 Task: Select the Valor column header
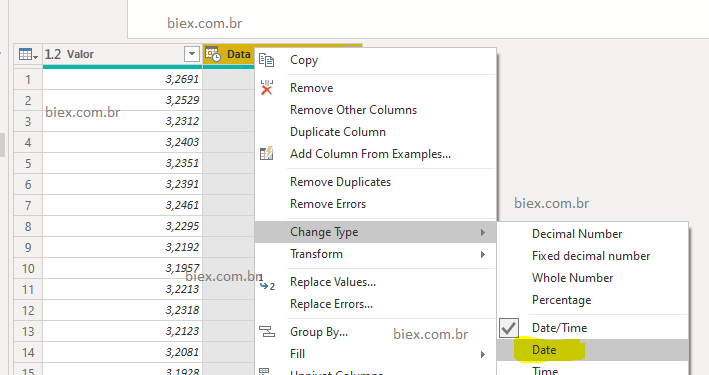click(x=122, y=54)
